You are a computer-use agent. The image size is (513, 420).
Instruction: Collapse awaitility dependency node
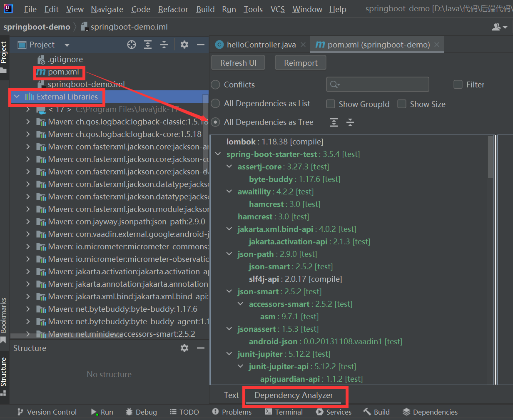tap(229, 192)
